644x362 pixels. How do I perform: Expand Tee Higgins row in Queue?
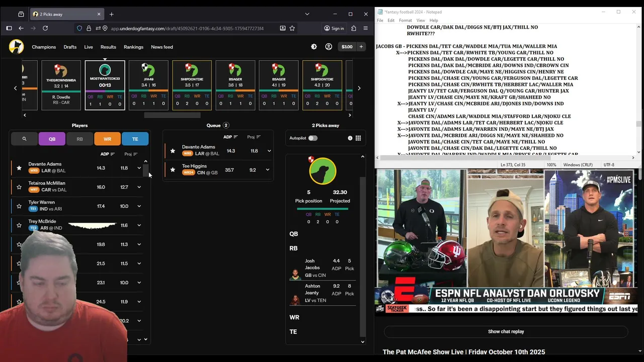pyautogui.click(x=268, y=170)
